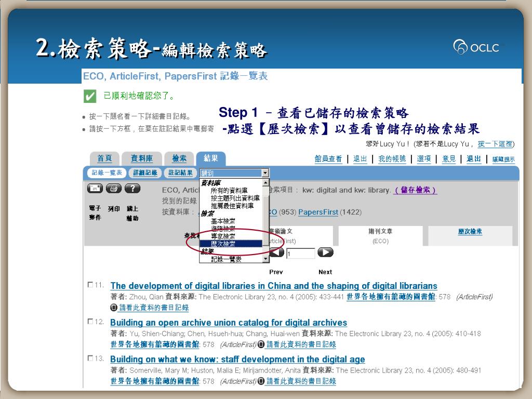The height and width of the screenshot is (399, 532).
Task: Click 請看此資料的書目記錄 link for item 11
Action: pos(154,308)
